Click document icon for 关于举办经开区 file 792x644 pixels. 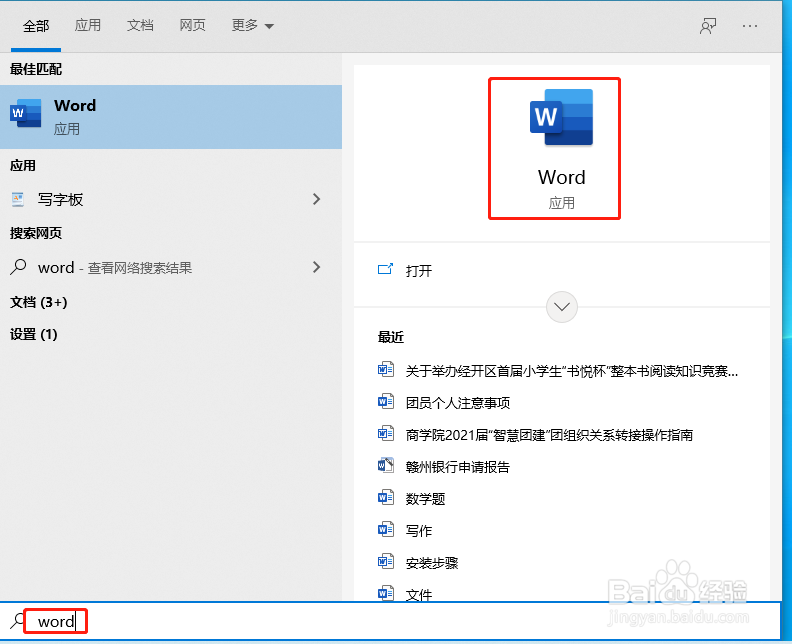pos(386,370)
